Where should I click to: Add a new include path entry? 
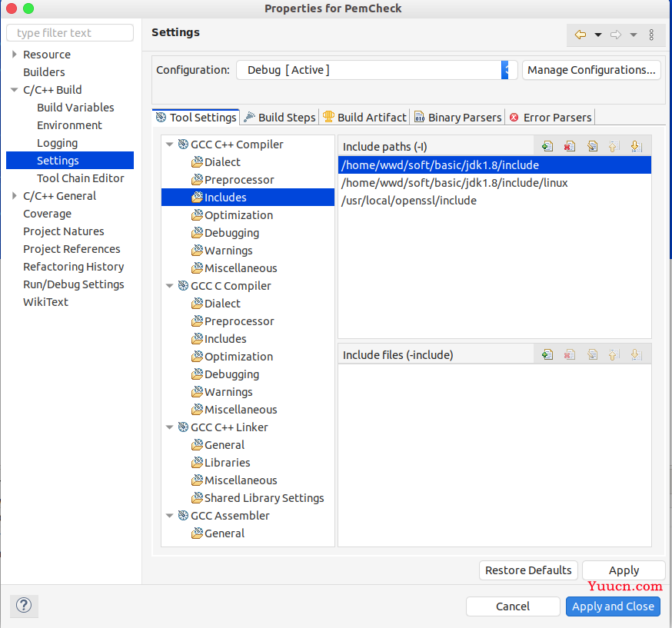(547, 147)
